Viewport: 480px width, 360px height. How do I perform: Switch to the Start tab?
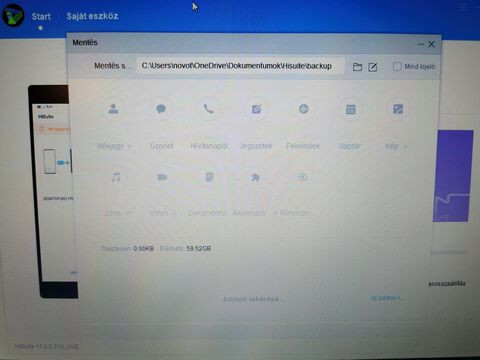coord(41,16)
